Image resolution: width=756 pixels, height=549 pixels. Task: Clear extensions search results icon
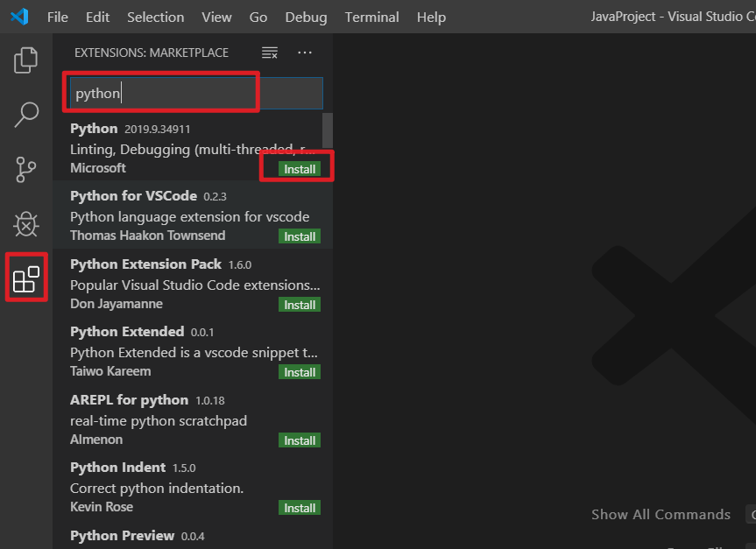pos(270,53)
